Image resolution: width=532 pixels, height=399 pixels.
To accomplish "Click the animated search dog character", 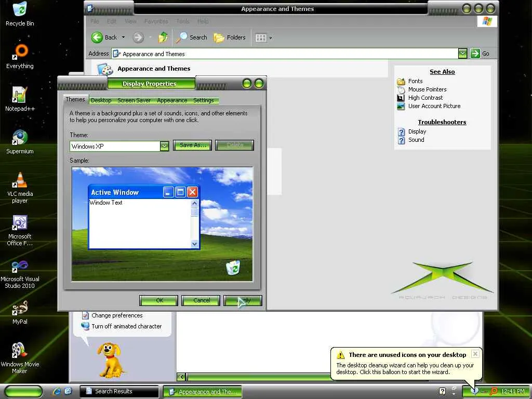I will point(110,360).
